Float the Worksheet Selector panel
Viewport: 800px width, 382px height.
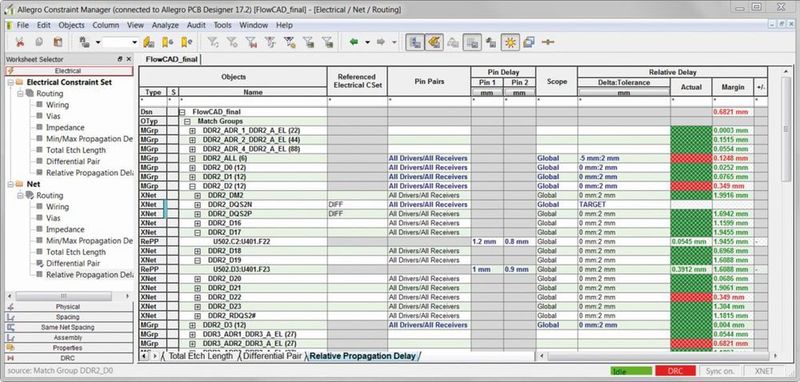[x=120, y=59]
